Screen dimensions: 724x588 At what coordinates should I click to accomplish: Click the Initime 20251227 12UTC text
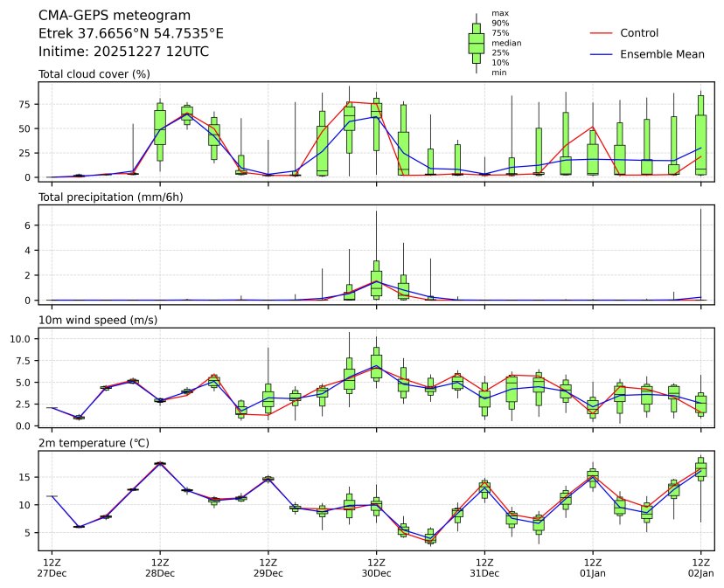click(123, 52)
